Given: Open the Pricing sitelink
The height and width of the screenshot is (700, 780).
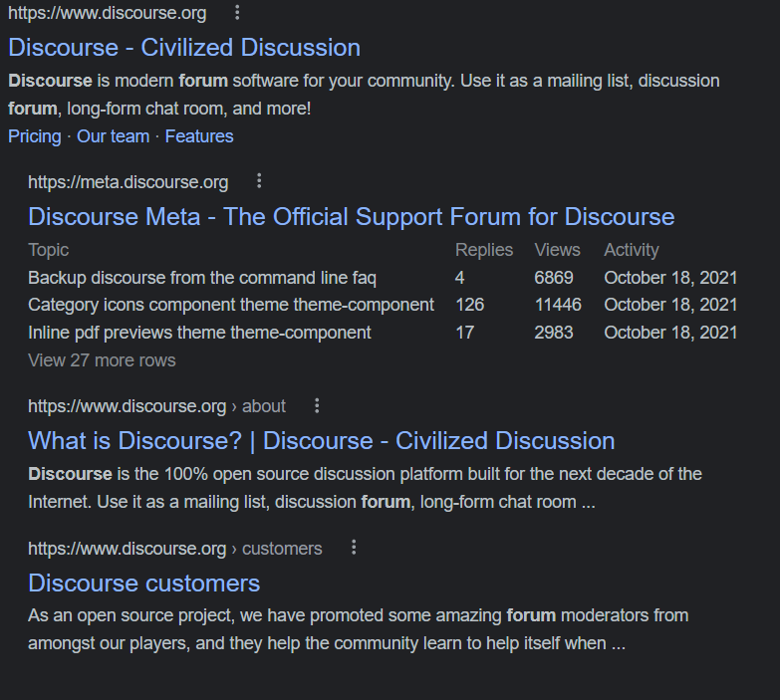Looking at the screenshot, I should pos(35,136).
